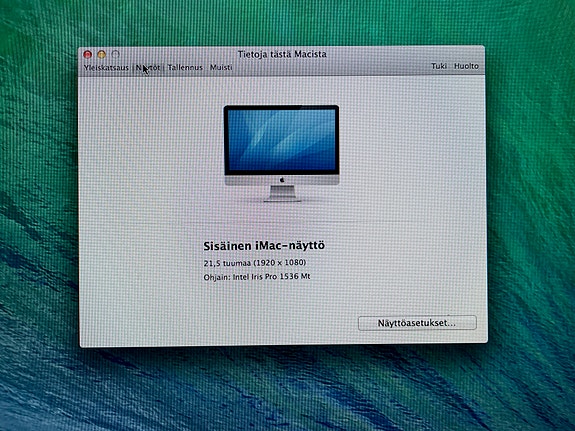The image size is (575, 431).
Task: Minimize the window with the yellow button
Action: (x=102, y=55)
